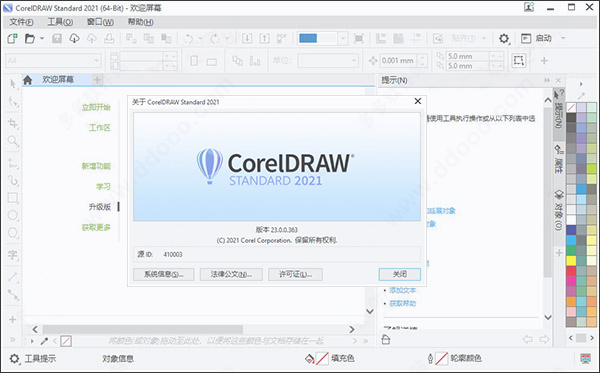Click the 工具提示 status bar label

[x=40, y=358]
